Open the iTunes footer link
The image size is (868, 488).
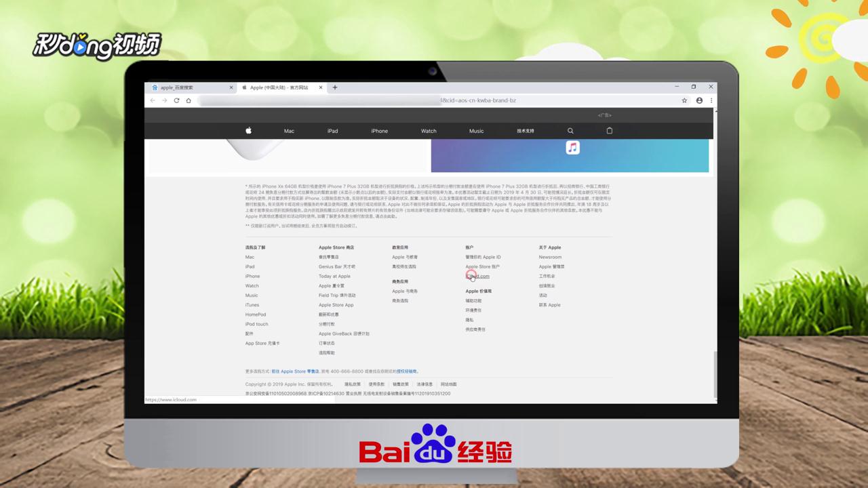[x=252, y=305]
